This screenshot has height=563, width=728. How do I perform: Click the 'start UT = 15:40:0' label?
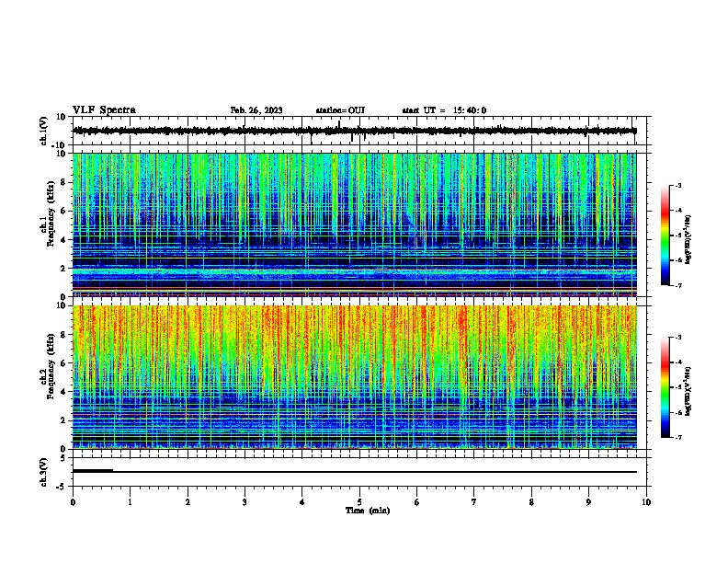[444, 110]
